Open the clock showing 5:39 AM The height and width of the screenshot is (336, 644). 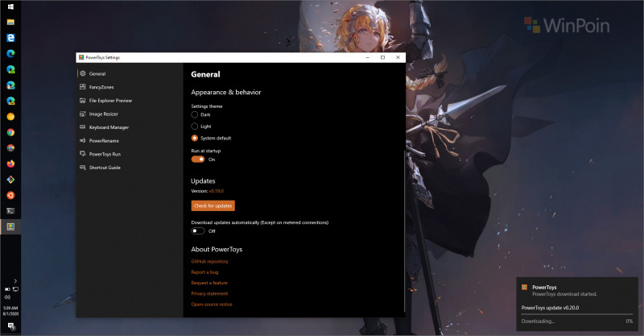(10, 310)
